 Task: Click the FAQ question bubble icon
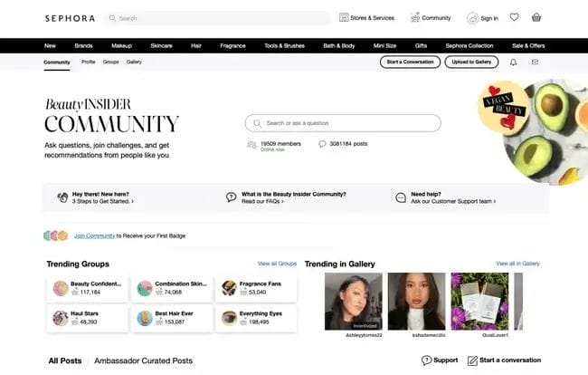[x=231, y=197]
